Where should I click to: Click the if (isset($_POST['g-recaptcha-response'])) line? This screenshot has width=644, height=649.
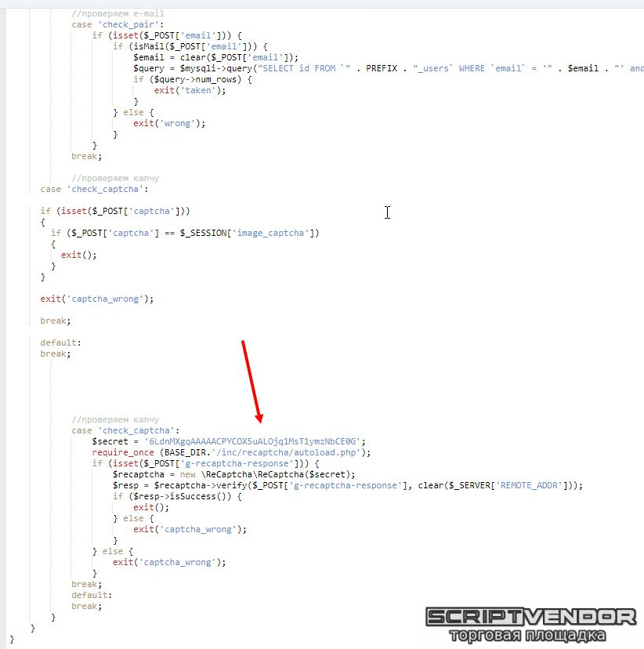tap(205, 463)
